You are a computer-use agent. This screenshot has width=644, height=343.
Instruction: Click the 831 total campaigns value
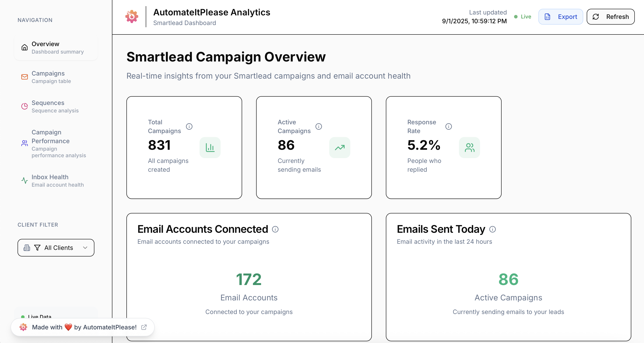159,145
